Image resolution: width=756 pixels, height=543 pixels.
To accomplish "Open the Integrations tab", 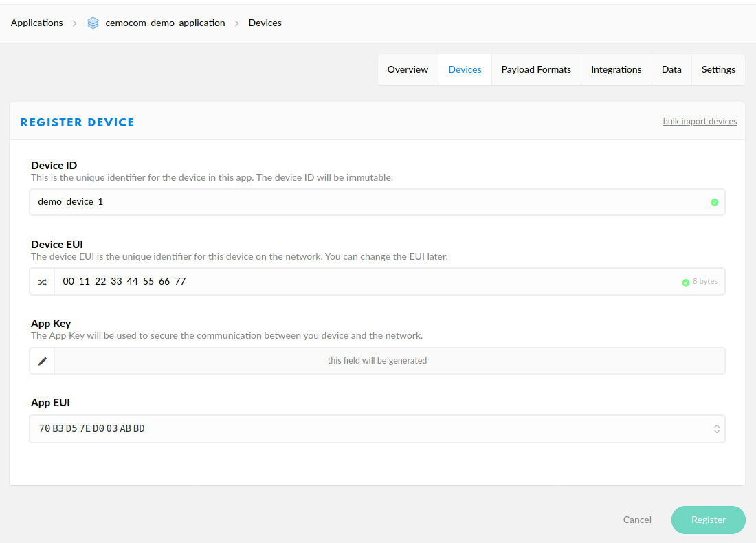I will point(616,70).
